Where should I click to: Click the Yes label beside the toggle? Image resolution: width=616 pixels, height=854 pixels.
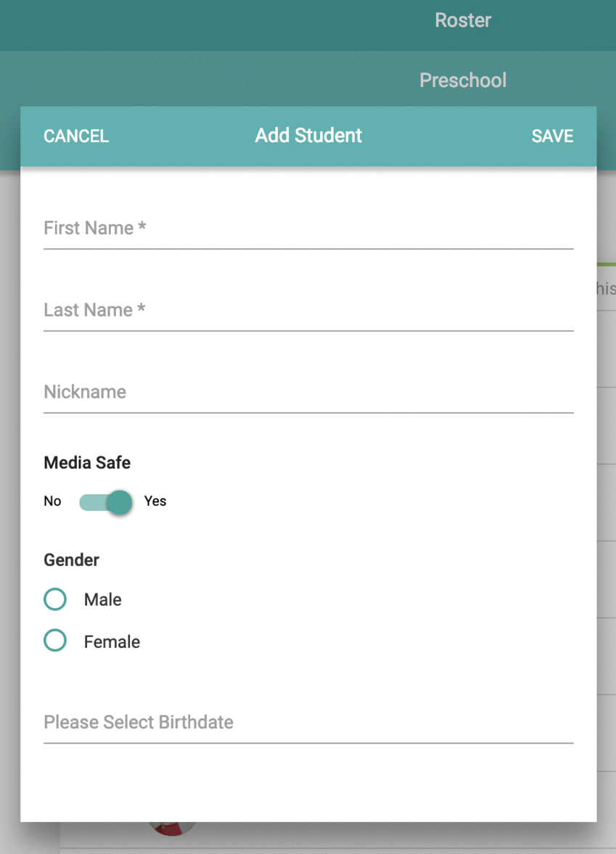(155, 501)
